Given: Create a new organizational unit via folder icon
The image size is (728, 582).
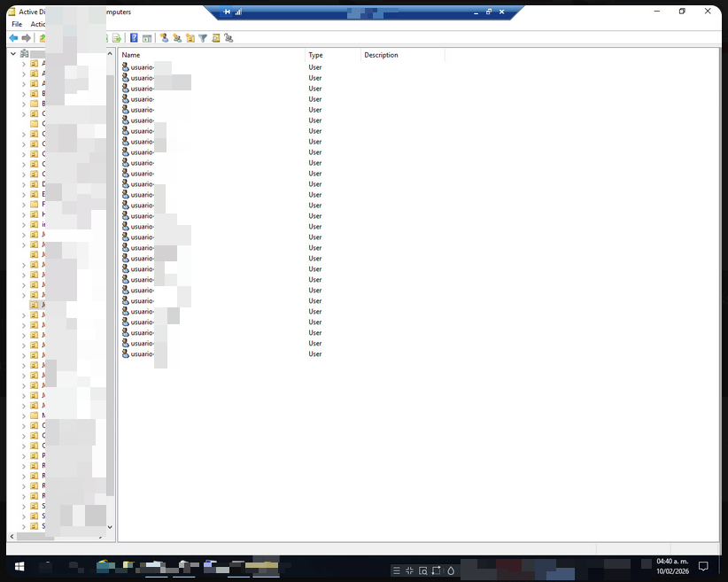Looking at the screenshot, I should 190,38.
